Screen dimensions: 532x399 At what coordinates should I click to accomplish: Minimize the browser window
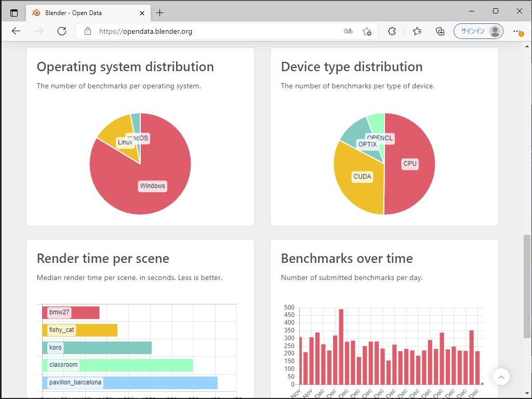point(472,11)
